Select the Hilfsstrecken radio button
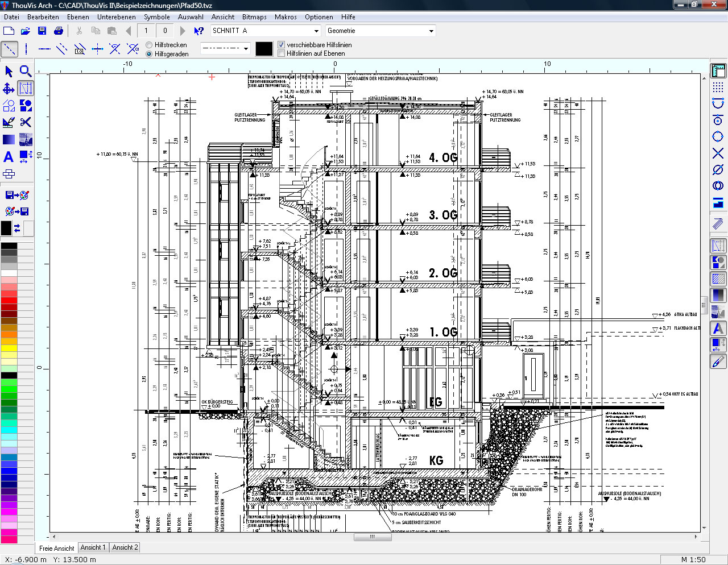This screenshot has height=565, width=728. (x=150, y=45)
